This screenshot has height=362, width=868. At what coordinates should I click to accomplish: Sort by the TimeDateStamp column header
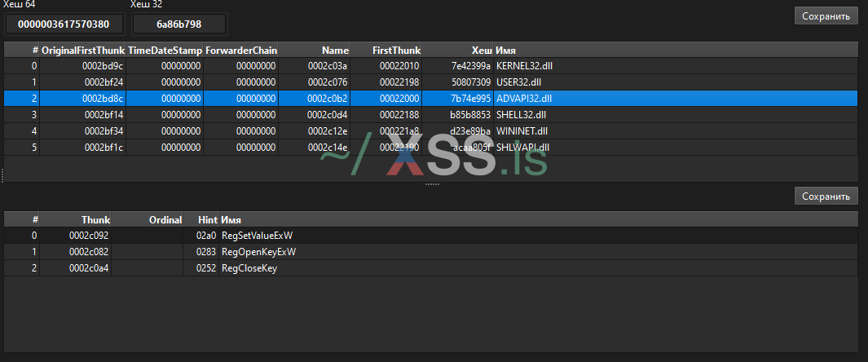(165, 50)
